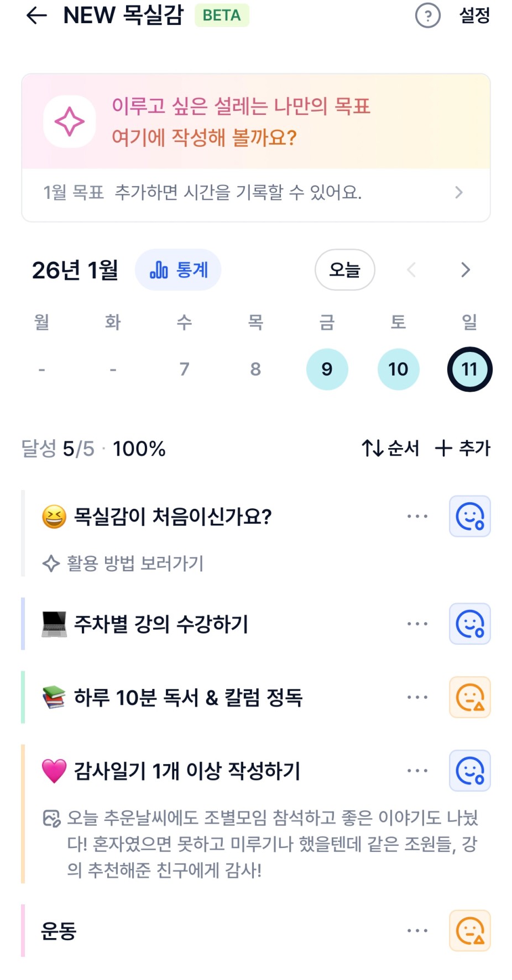This screenshot has height=980, width=512.
Task: Go to next week arrow
Action: [466, 270]
